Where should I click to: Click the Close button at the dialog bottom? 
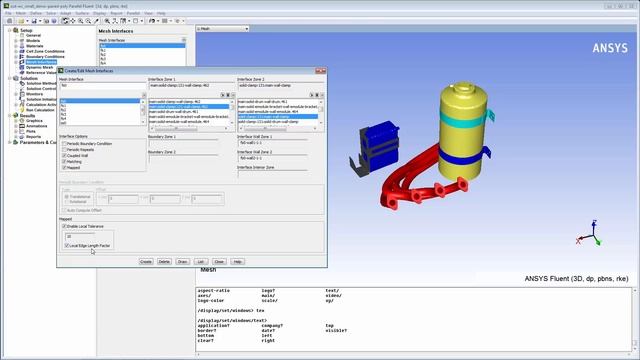point(219,262)
